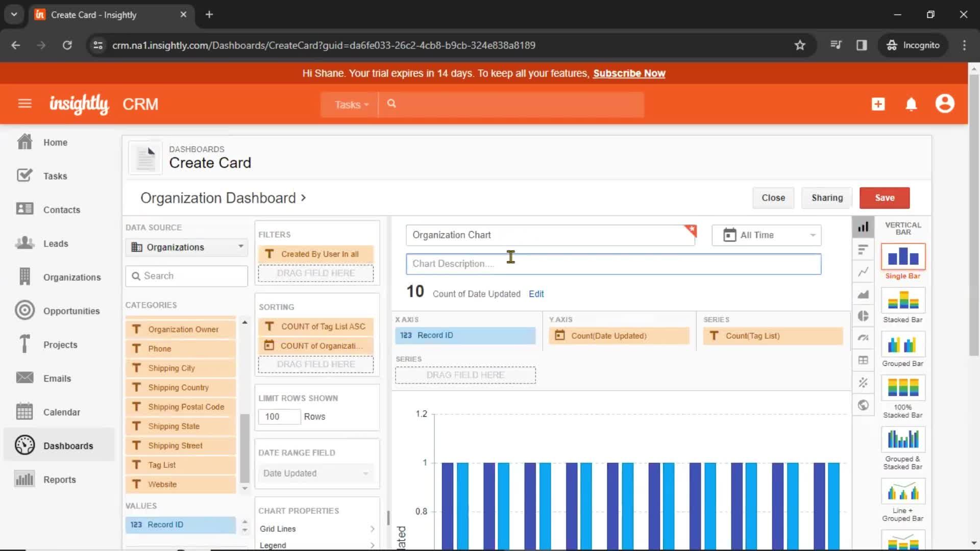Toggle the Created By User In all filter

click(315, 254)
